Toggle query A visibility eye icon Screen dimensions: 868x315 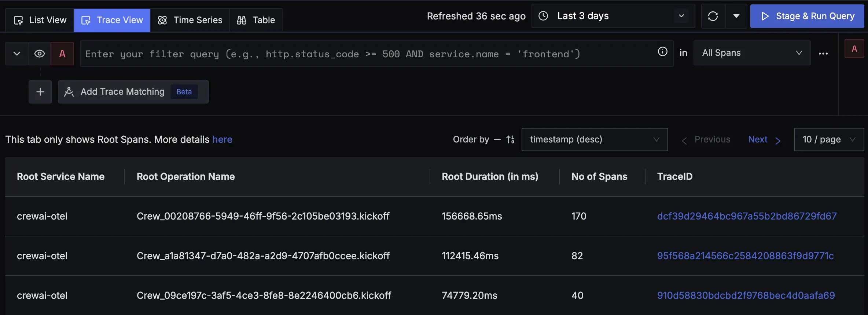click(40, 54)
